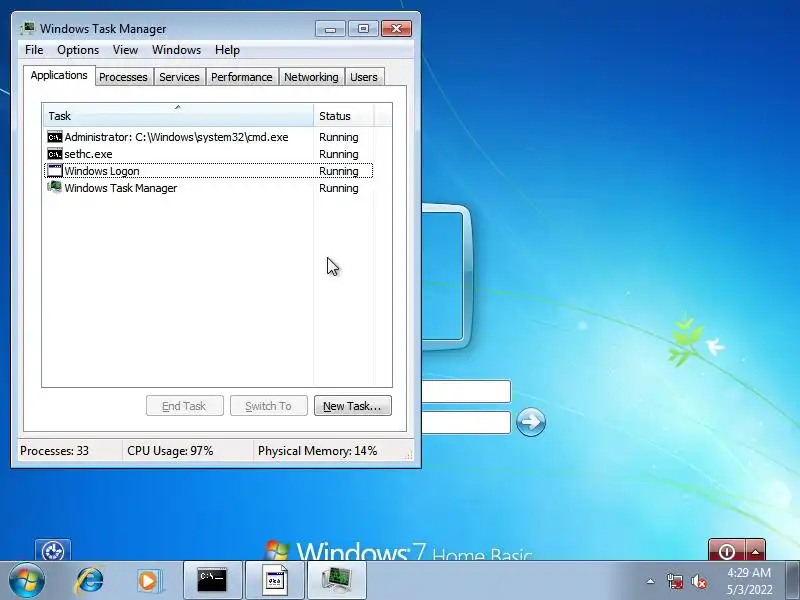Expand shutdown options arrow
Screen dimensions: 800x600
click(x=755, y=550)
